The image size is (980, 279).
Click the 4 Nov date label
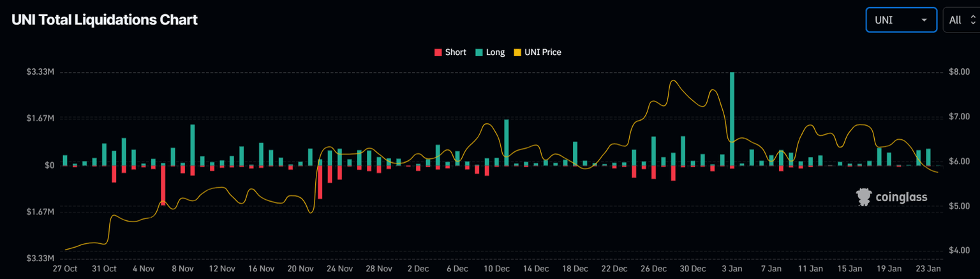[x=144, y=269]
